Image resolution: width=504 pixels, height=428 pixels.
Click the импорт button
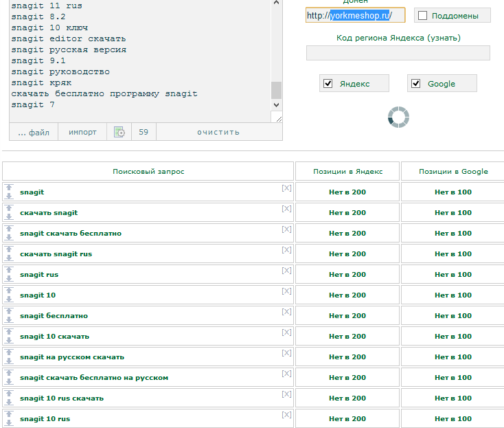[82, 132]
